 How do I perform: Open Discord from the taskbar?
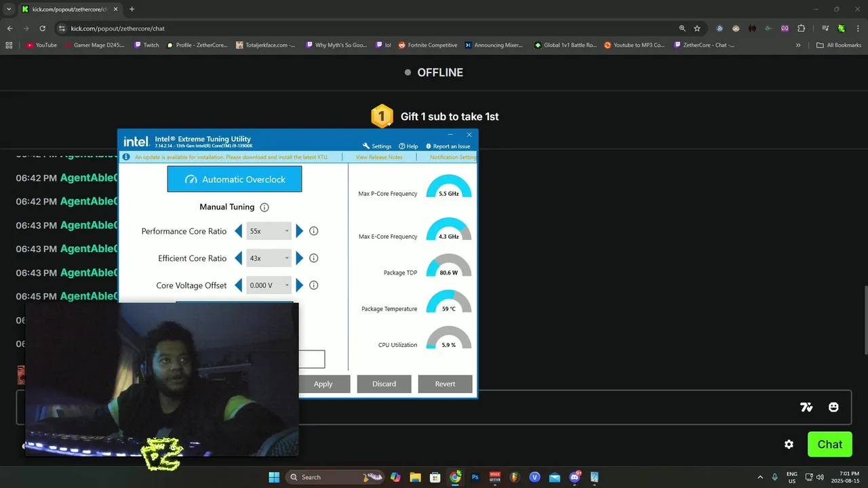pos(575,477)
